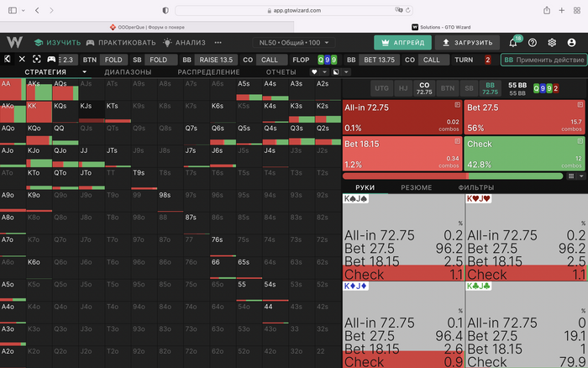This screenshot has height=368, width=588.
Task: Click the heart favorites icon
Action: (x=314, y=71)
